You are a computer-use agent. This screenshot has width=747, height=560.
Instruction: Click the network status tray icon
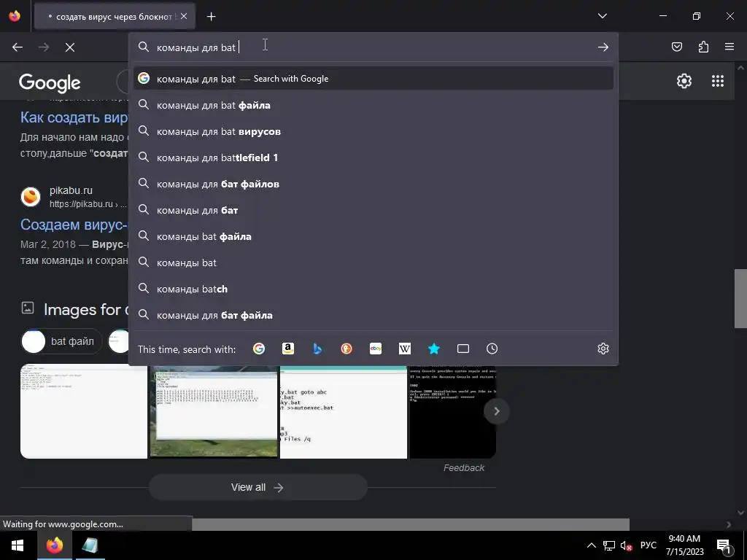tap(609, 545)
